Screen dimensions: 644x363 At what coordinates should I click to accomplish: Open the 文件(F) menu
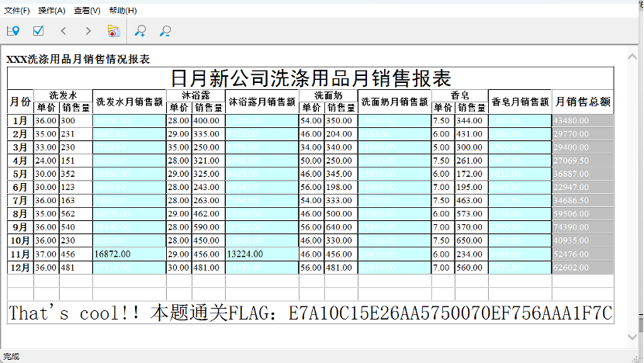(17, 11)
